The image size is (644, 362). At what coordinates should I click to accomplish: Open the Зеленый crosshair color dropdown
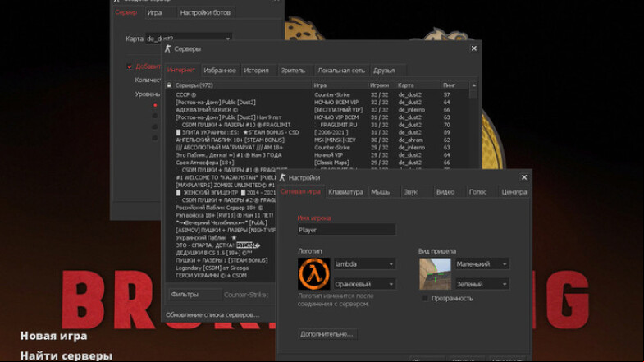[482, 284]
